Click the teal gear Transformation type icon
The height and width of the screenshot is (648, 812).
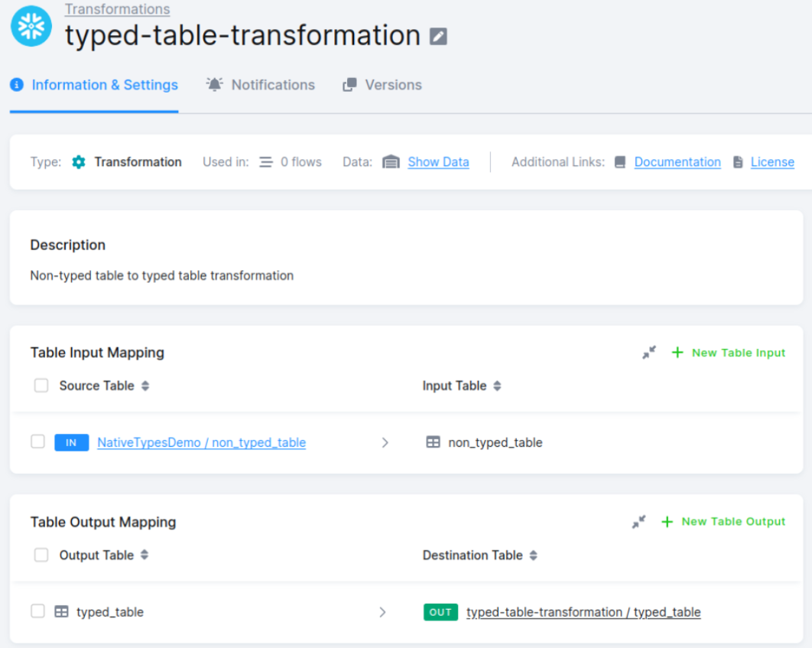(78, 162)
